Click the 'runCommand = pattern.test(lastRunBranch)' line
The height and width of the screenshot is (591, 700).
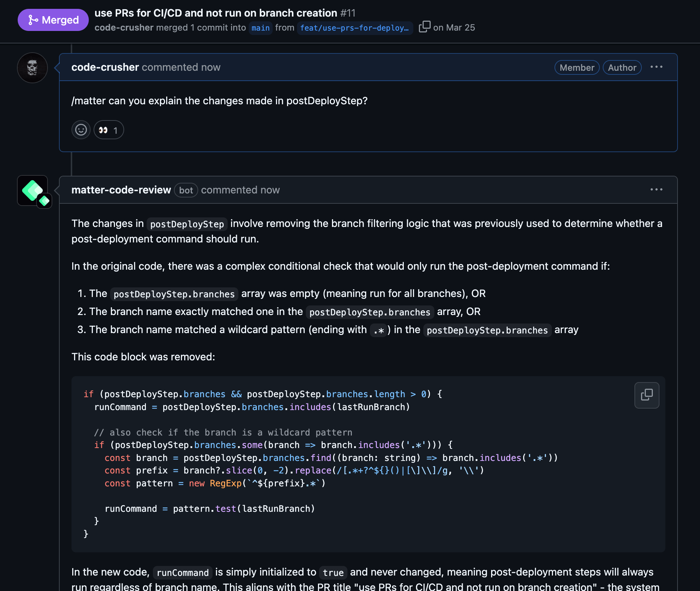(210, 508)
